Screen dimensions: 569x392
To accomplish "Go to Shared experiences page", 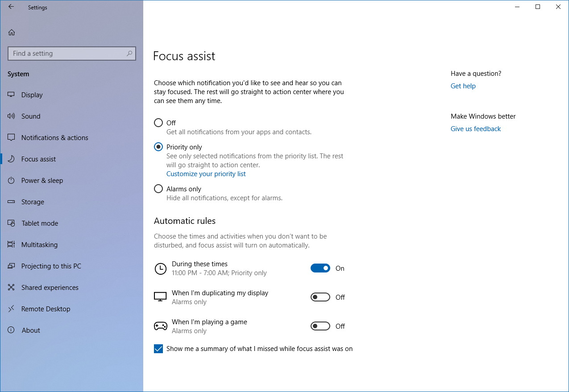I will point(71,288).
